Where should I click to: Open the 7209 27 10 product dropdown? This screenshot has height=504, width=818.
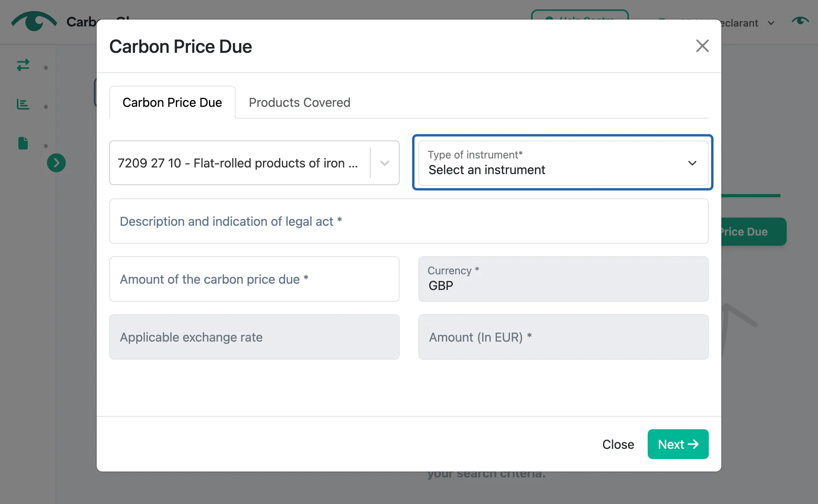point(254,163)
